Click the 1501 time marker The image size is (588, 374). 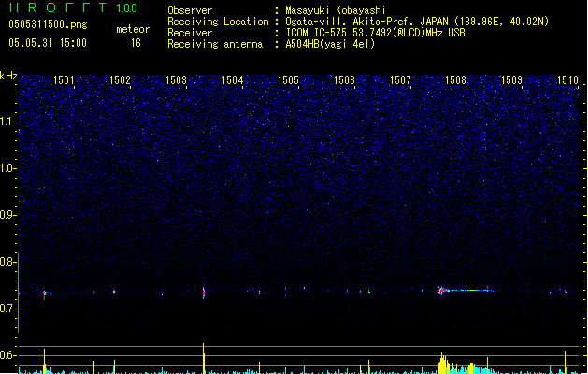click(x=64, y=80)
